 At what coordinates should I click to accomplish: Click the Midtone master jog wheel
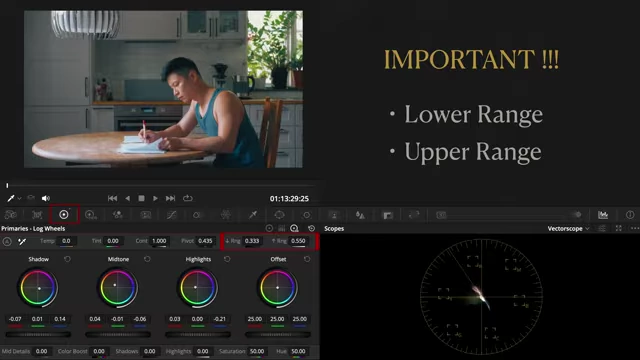pyautogui.click(x=118, y=334)
